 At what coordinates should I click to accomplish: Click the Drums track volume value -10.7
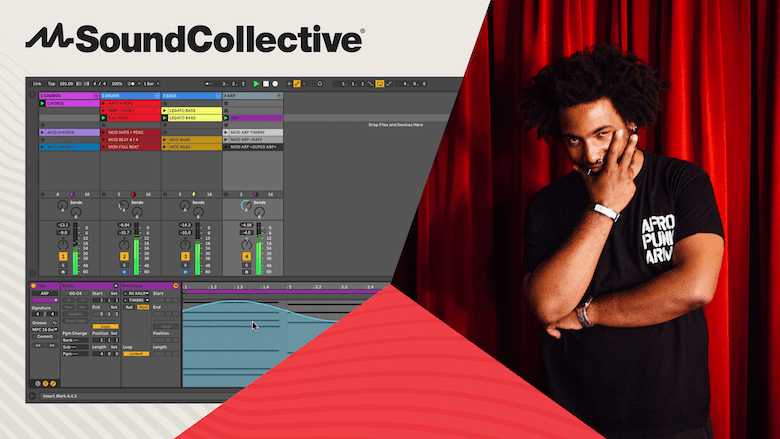click(x=124, y=233)
